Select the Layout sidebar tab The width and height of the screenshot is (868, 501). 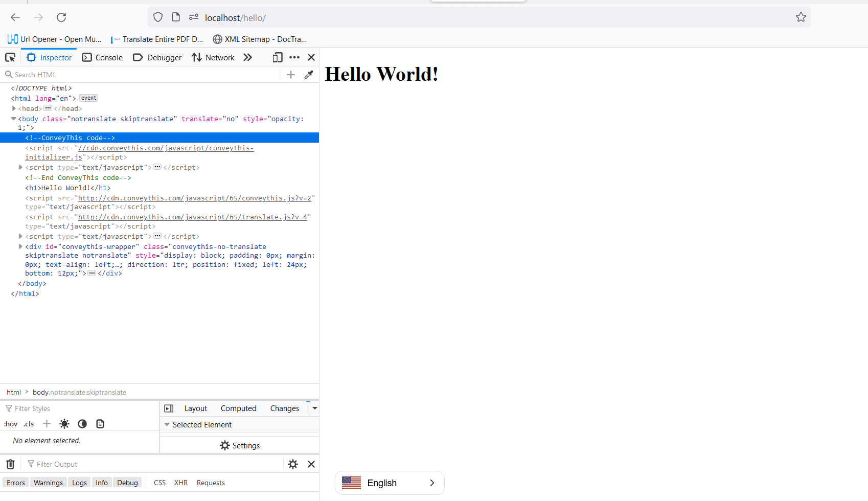click(196, 408)
